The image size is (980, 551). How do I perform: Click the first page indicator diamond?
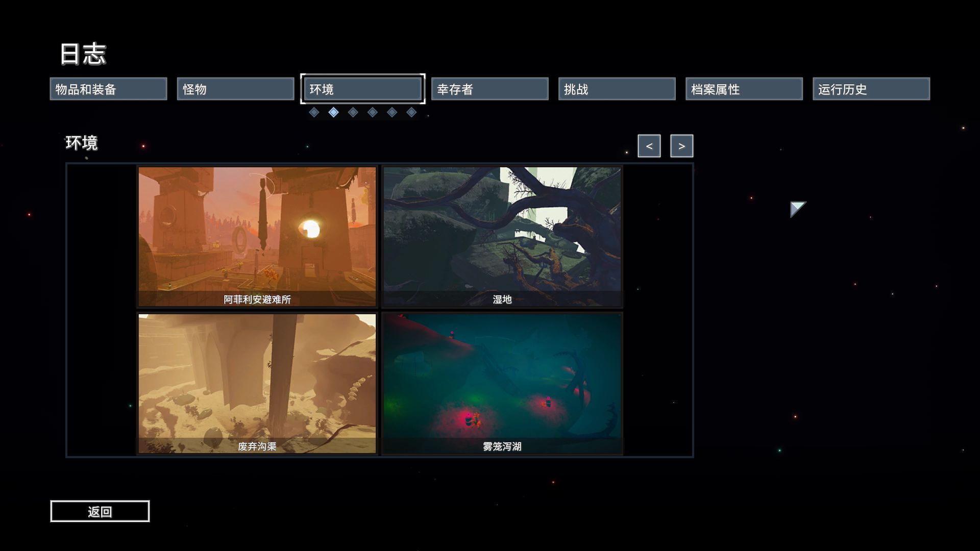click(x=314, y=112)
